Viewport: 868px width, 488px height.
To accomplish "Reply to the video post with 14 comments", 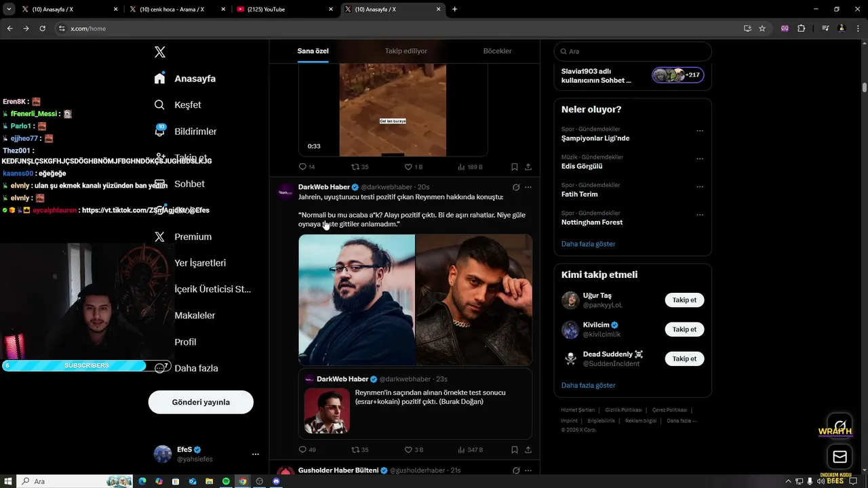I will click(x=307, y=167).
